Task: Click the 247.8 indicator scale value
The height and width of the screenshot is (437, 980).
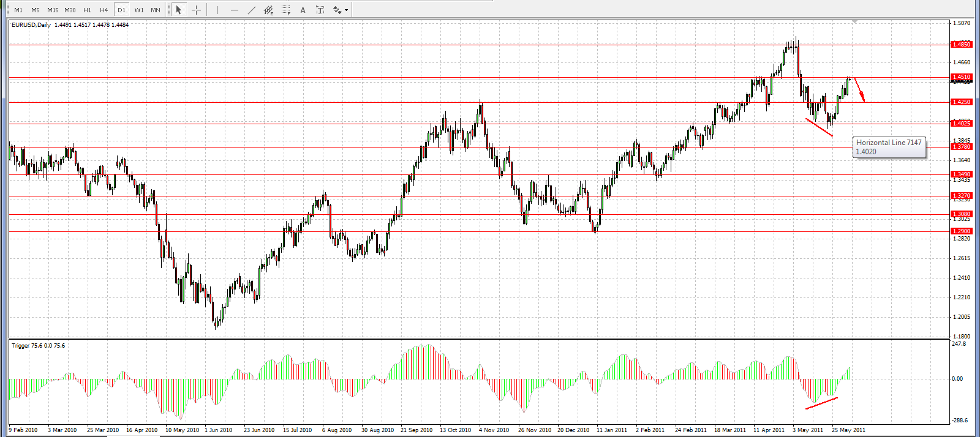Action: pos(959,344)
